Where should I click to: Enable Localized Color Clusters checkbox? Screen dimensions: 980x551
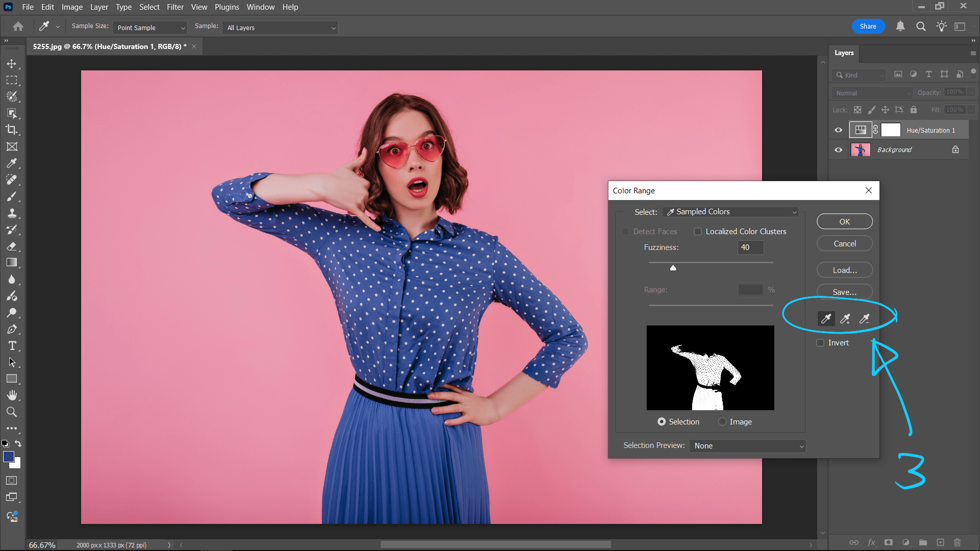point(698,232)
